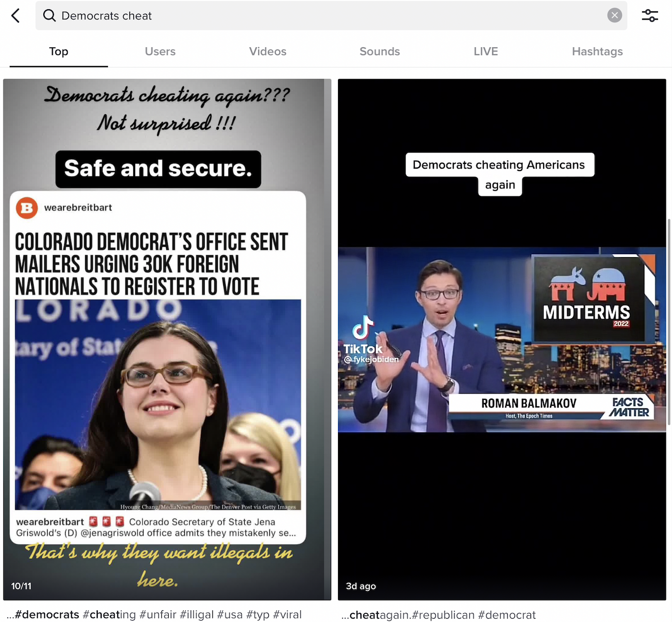The image size is (672, 622).
Task: Click the magnifying glass search icon
Action: [x=49, y=16]
